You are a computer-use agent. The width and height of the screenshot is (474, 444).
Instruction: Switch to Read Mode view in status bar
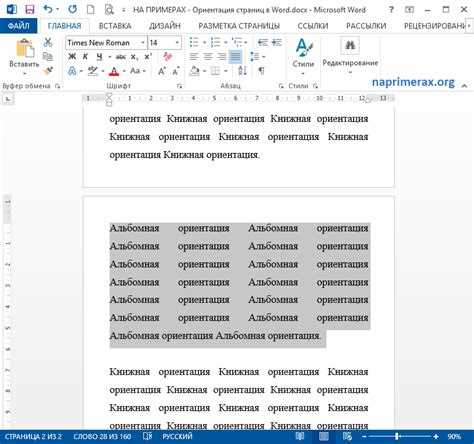(300, 436)
